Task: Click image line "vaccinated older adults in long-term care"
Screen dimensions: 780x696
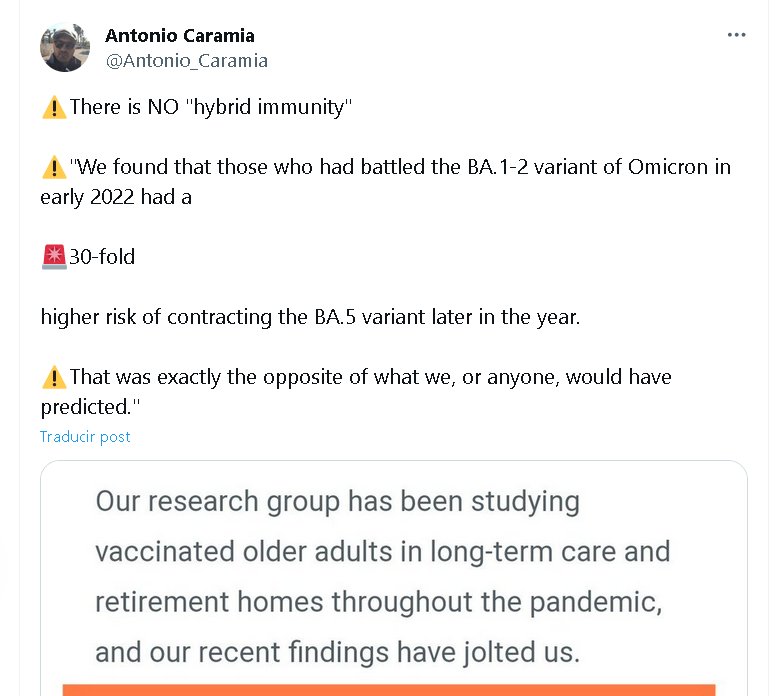Action: (383, 551)
